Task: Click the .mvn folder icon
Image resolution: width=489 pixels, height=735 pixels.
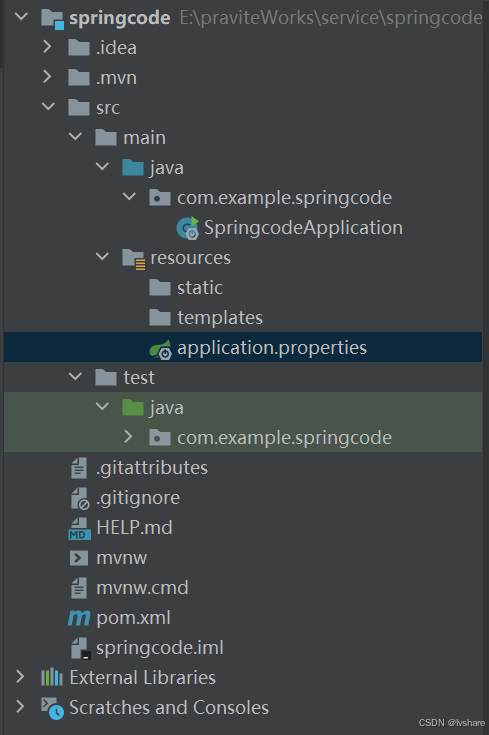Action: pos(79,78)
